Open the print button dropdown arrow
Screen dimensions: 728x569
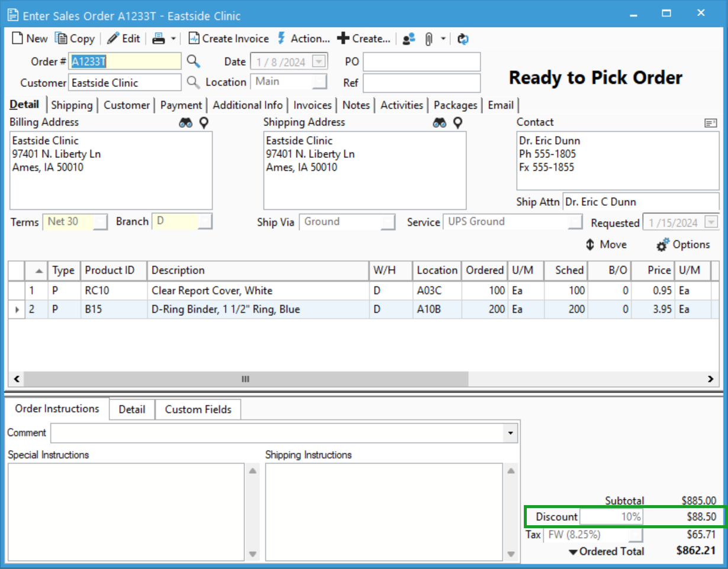(175, 38)
